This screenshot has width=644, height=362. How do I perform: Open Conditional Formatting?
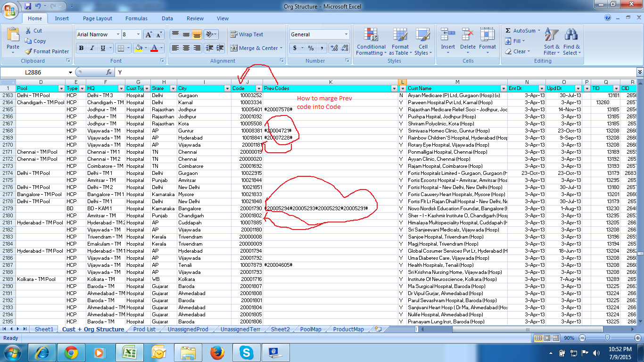click(x=371, y=41)
